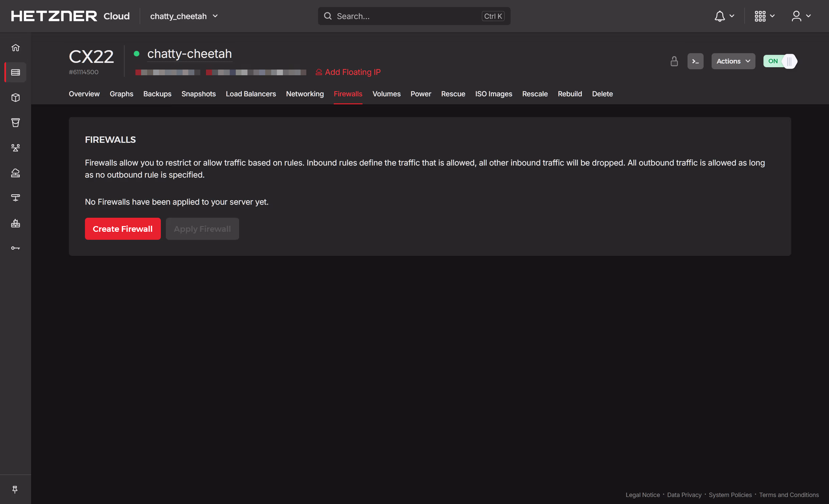Launch the server console terminal icon

695,61
